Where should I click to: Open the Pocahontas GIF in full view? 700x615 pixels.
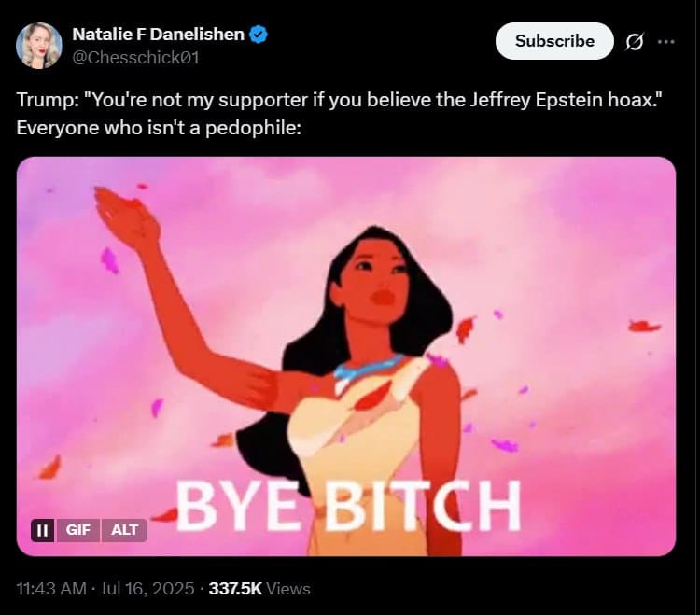click(346, 356)
